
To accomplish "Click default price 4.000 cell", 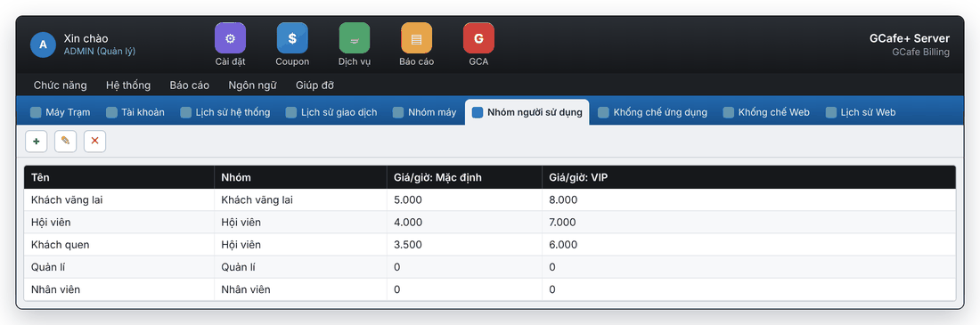I will 464,223.
